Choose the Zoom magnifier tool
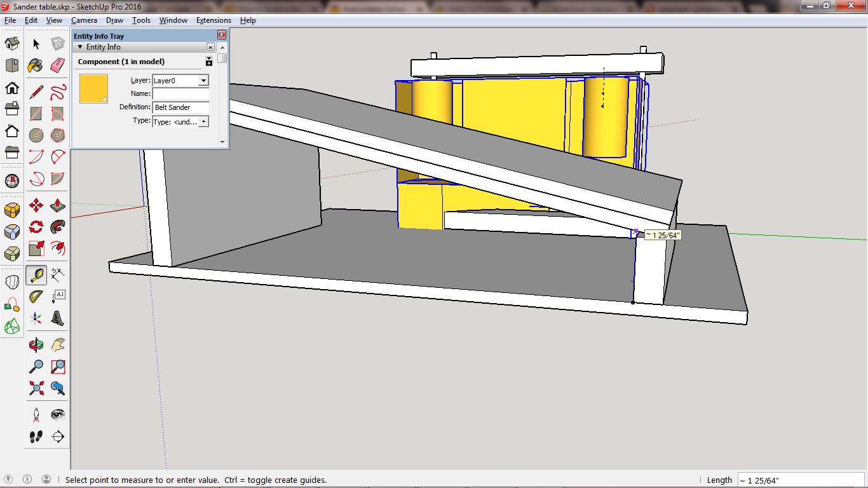The width and height of the screenshot is (868, 488). (x=36, y=367)
